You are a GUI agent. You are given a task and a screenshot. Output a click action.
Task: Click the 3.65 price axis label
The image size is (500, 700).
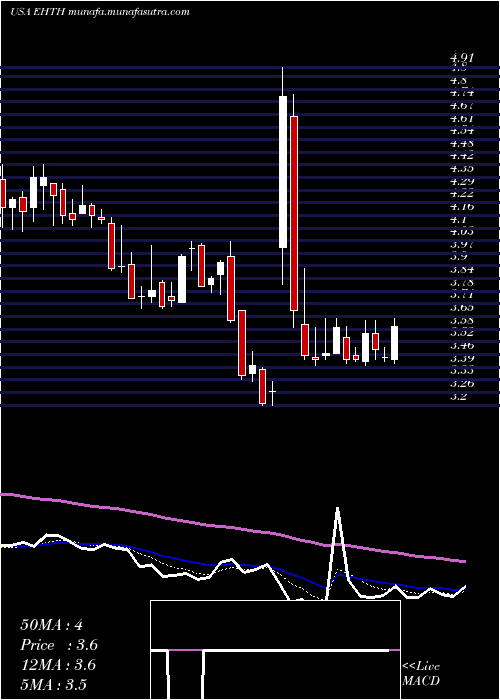pos(462,308)
